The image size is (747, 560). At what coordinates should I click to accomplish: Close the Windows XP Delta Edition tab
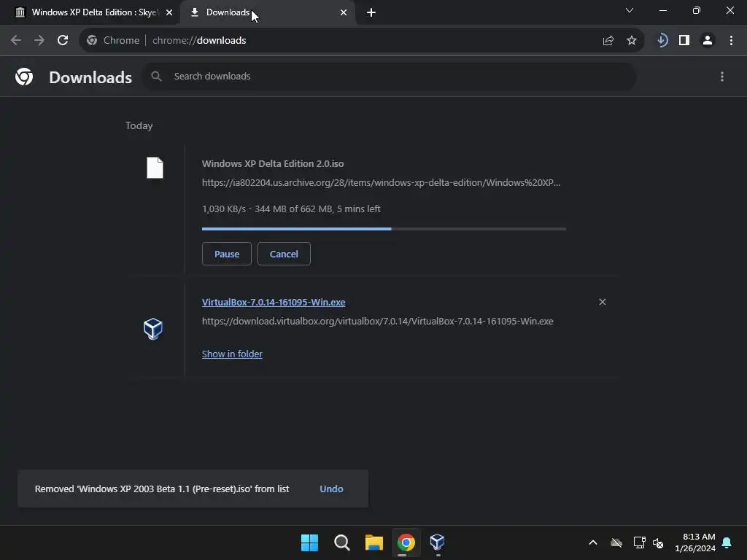[169, 12]
